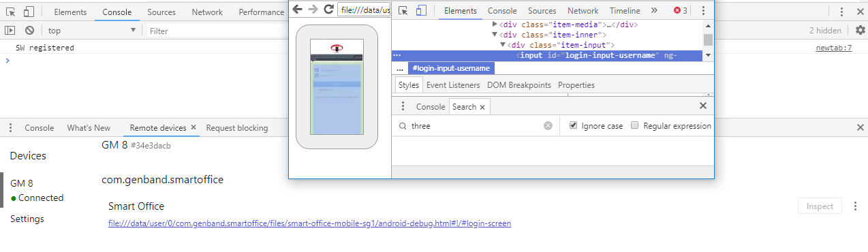
Task: Open Performance tab in main DevTools
Action: click(261, 12)
